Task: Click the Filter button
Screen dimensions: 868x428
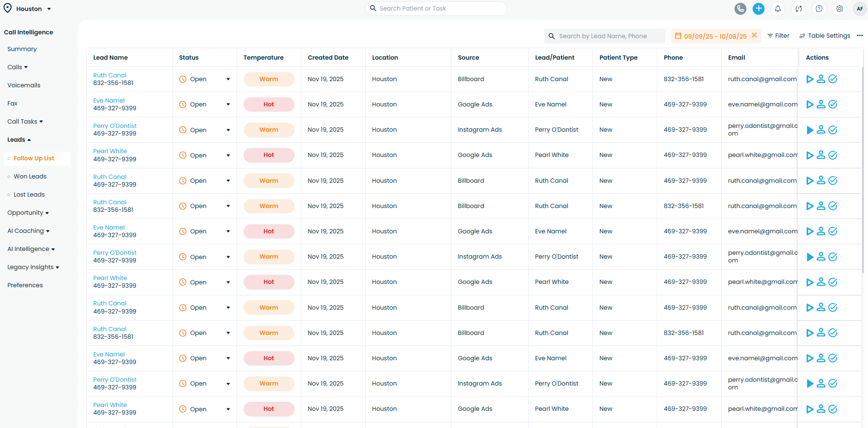Action: (778, 36)
